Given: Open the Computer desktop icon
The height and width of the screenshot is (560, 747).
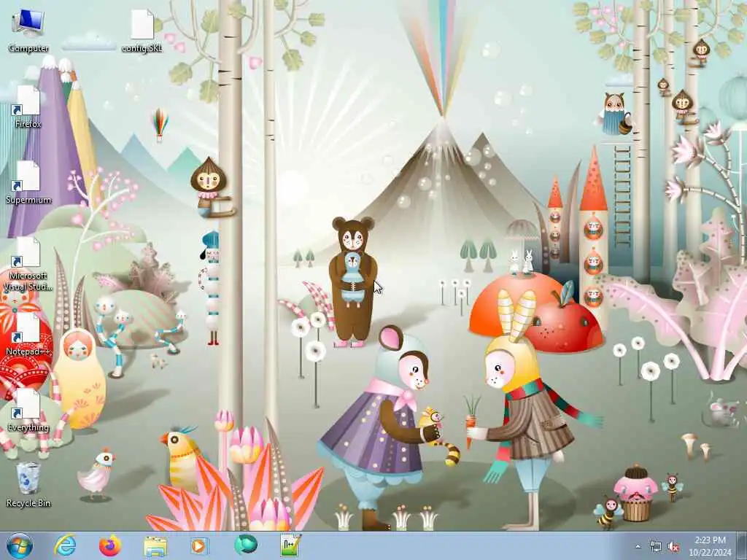Looking at the screenshot, I should 28,31.
